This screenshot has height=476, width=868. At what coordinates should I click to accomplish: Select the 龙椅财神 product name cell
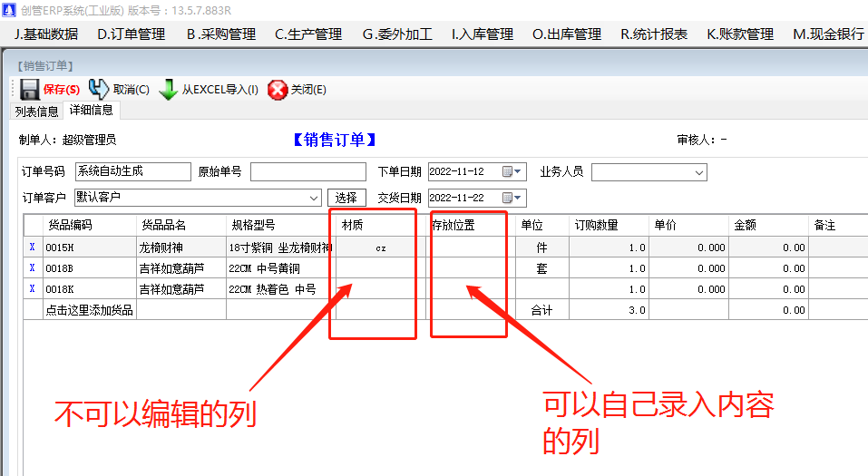coord(181,248)
